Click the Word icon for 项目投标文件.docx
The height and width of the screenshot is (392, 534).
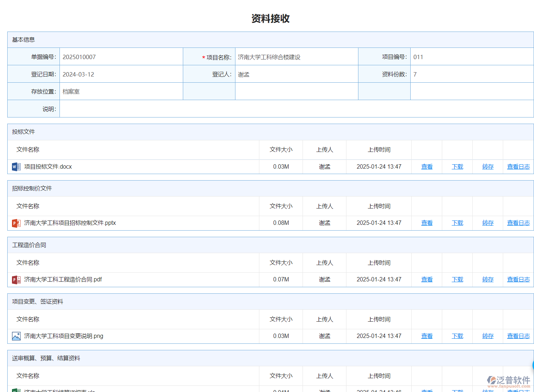(16, 167)
